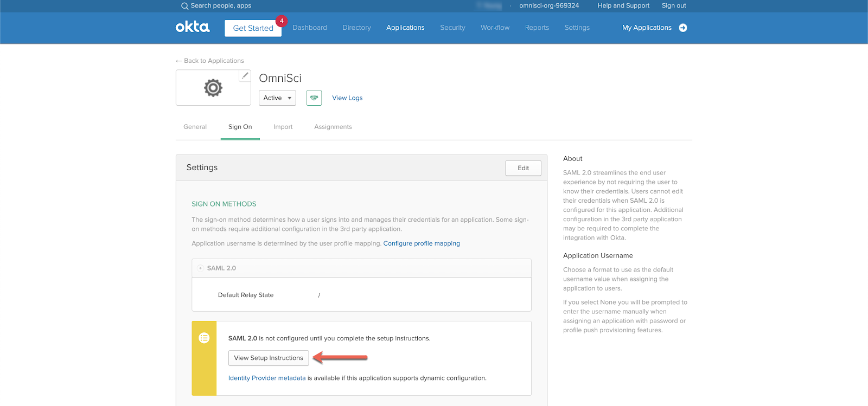Click the Okta logo

point(192,27)
